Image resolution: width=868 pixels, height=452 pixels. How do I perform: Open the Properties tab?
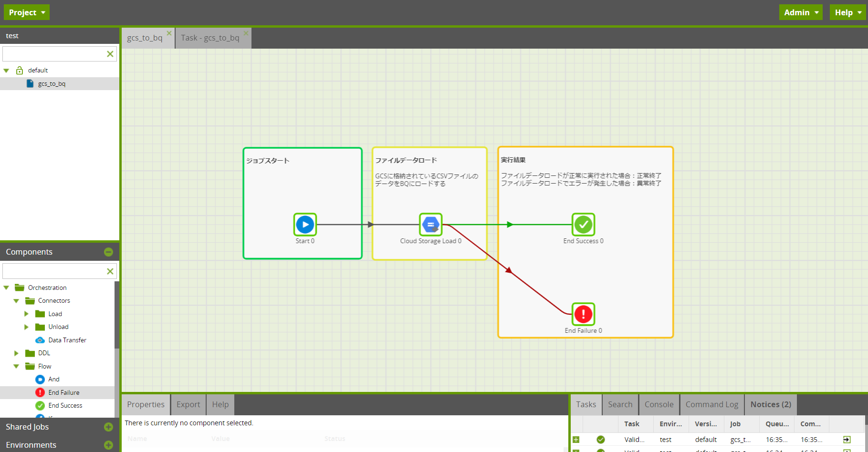[146, 405]
